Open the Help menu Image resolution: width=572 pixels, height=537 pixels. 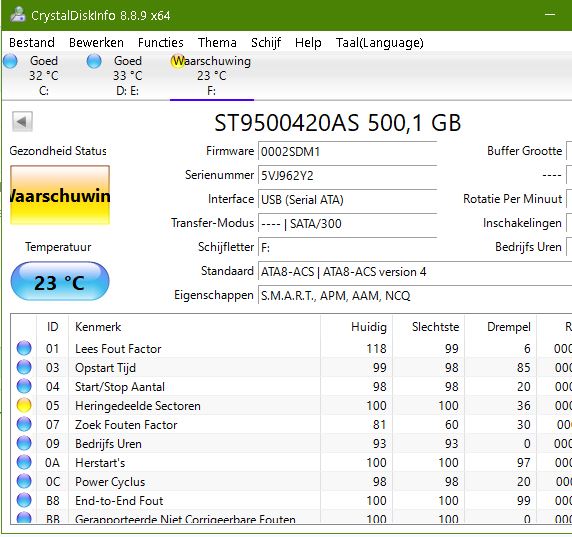click(308, 43)
